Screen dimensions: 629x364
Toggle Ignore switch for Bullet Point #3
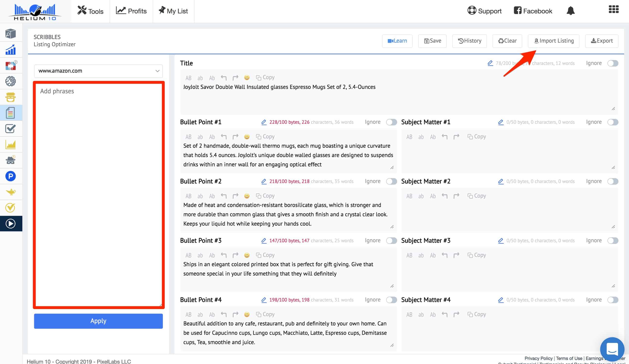(391, 240)
